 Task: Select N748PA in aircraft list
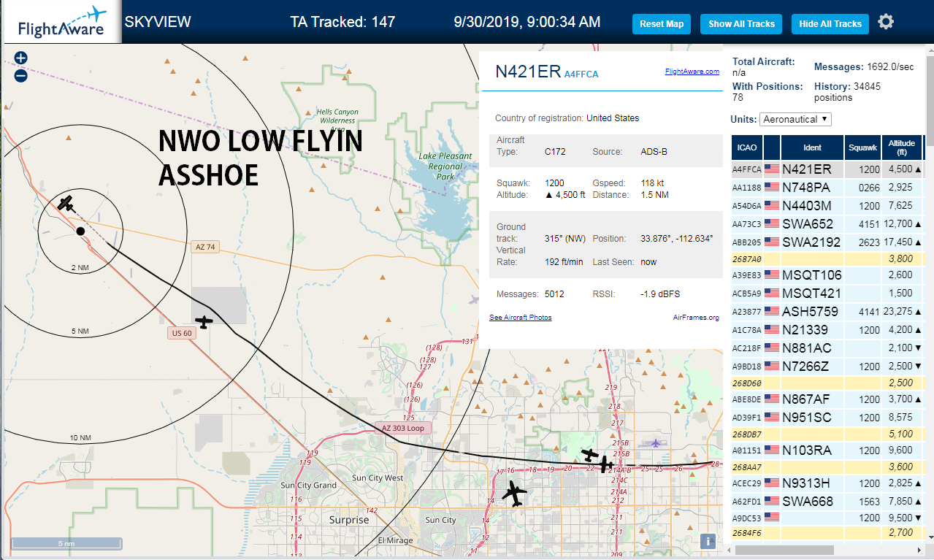(x=828, y=187)
